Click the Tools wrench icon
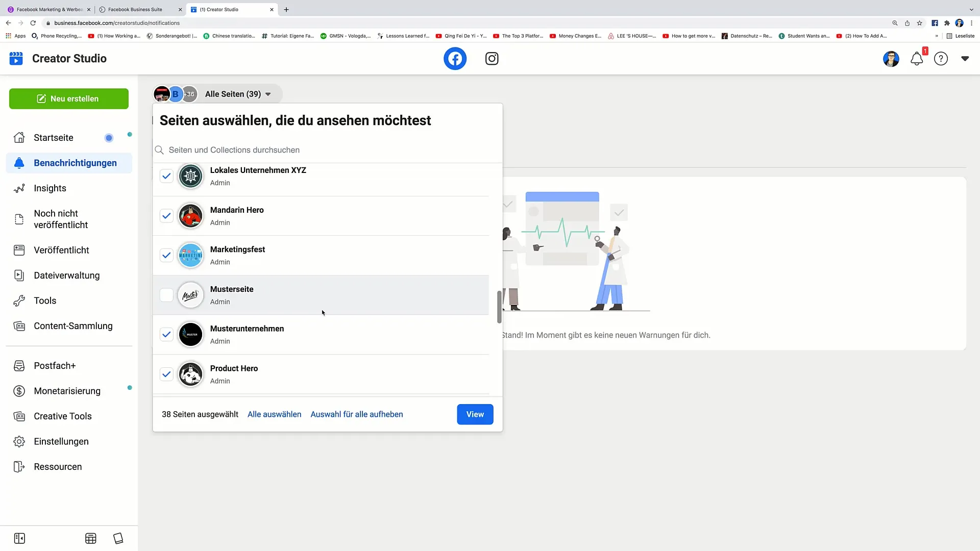Screen dimensions: 980x551 tap(19, 300)
